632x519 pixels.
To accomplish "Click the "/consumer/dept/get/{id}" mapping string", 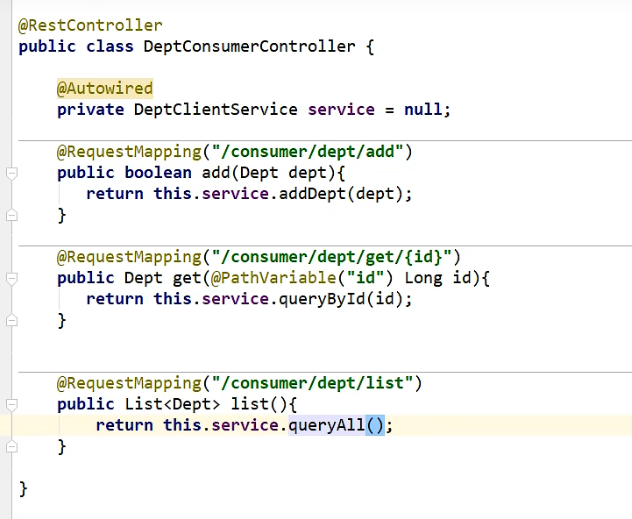I will coord(331,257).
